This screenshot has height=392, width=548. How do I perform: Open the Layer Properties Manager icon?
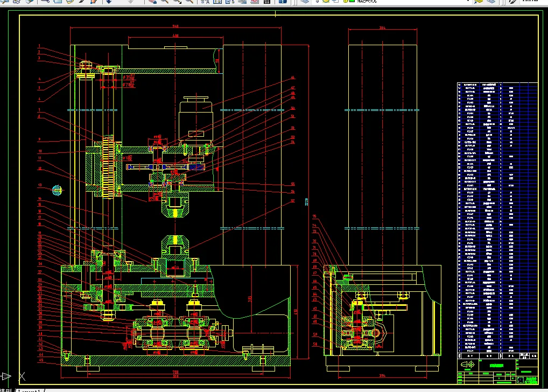[x=305, y=2]
